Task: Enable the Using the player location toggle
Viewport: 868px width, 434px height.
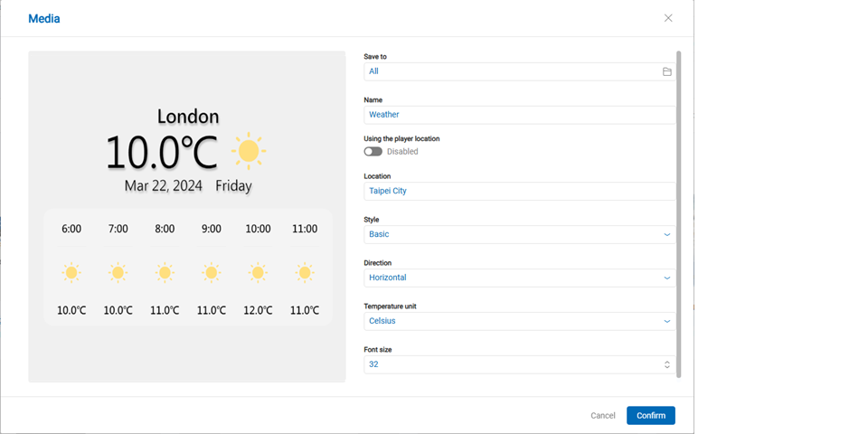Action: [x=373, y=152]
